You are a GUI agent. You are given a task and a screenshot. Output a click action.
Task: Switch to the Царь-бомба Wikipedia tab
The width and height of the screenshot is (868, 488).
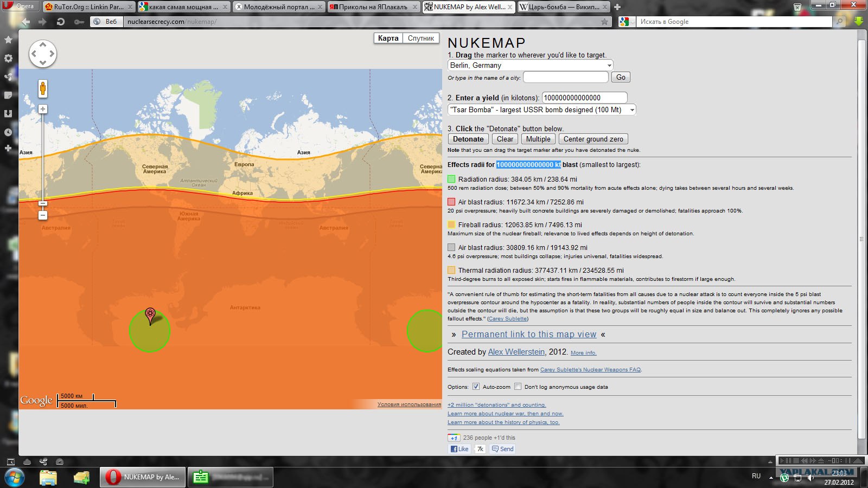564,7
